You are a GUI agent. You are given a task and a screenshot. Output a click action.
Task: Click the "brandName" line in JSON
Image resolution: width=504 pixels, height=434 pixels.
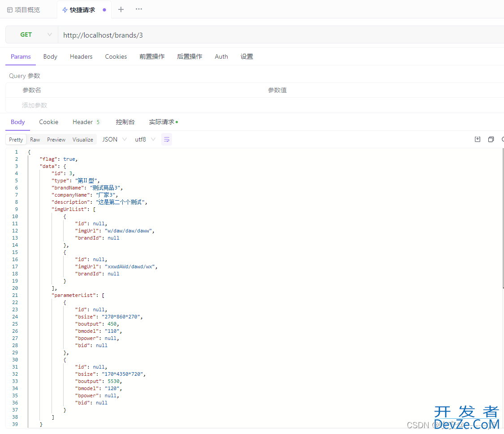(87, 188)
